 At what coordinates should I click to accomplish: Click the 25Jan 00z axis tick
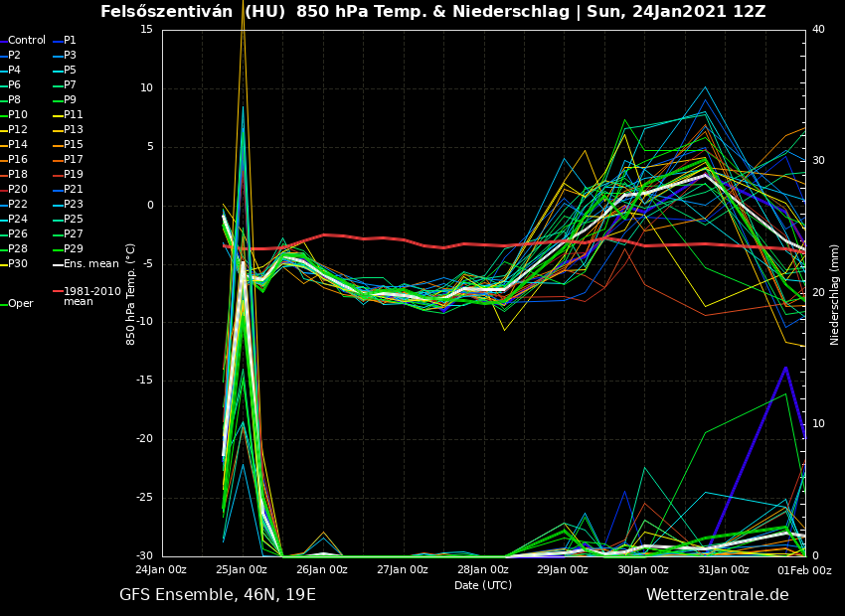tap(242, 570)
